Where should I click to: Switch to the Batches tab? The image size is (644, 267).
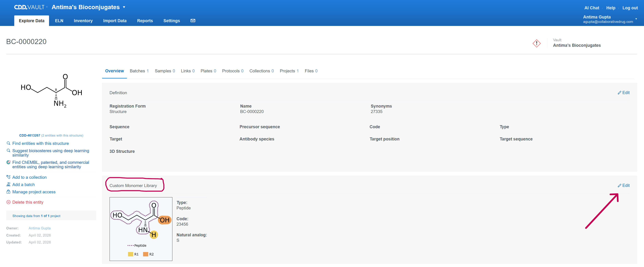click(x=139, y=71)
